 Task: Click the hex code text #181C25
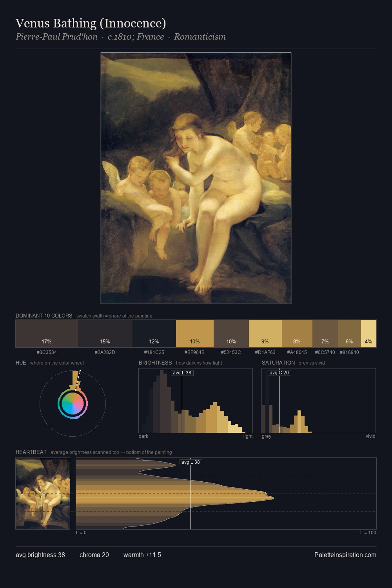tap(154, 352)
